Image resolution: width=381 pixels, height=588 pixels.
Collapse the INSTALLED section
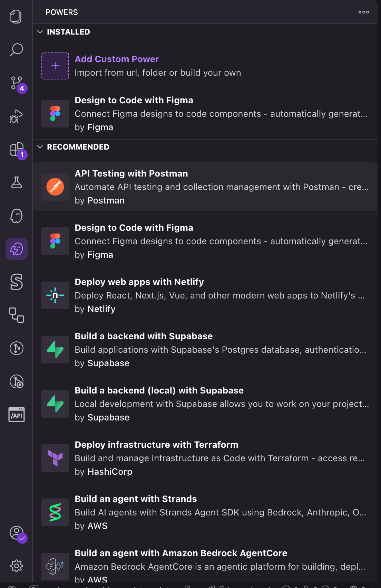click(40, 32)
